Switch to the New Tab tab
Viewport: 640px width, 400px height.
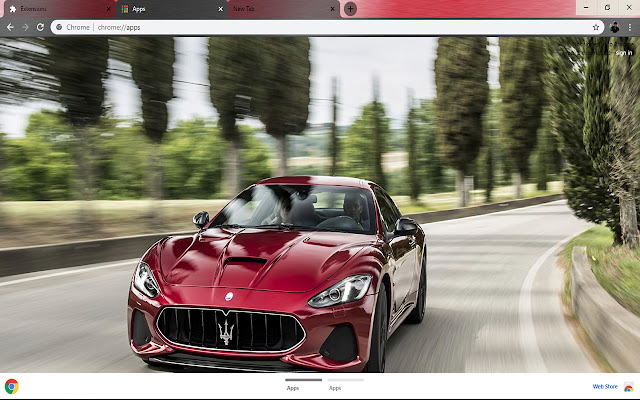[282, 9]
